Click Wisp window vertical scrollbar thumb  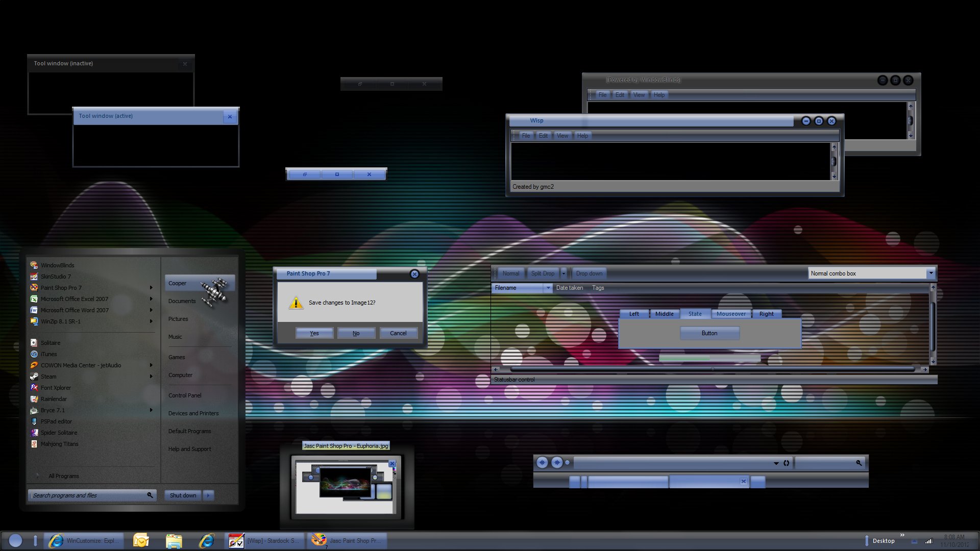coord(834,161)
